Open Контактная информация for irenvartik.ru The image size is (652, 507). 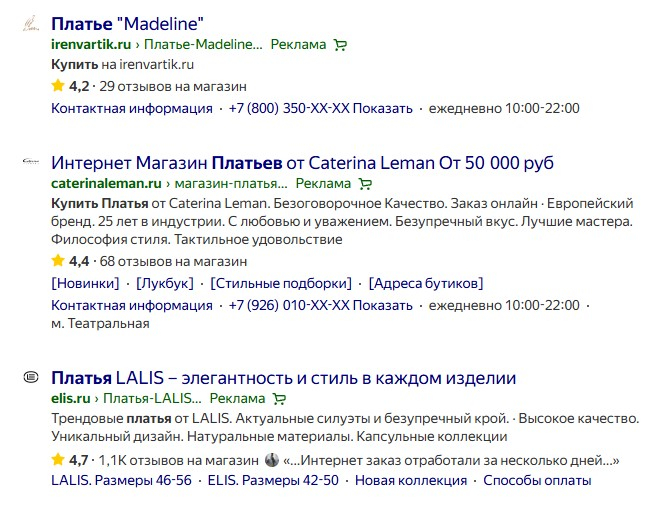pos(132,108)
